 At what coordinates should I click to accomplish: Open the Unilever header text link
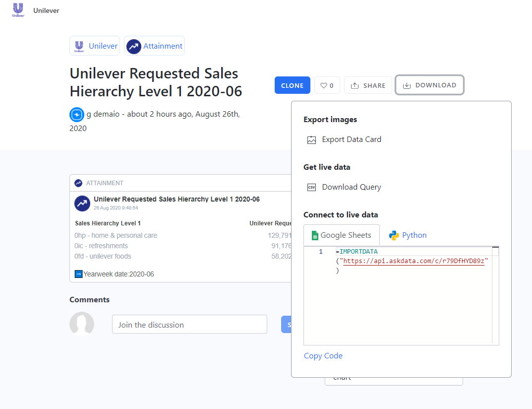point(46,10)
